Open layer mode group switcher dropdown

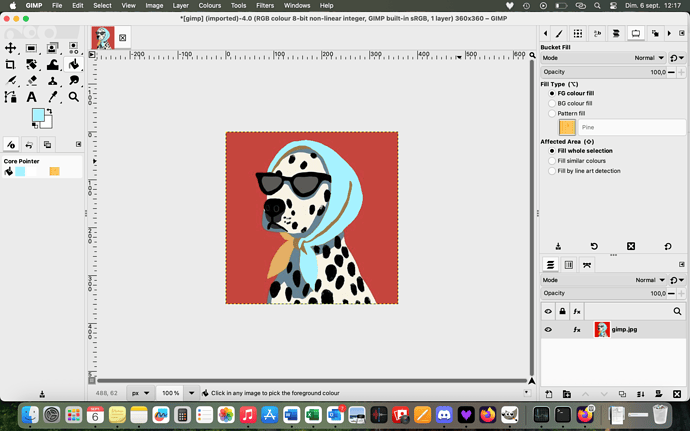pos(677,280)
